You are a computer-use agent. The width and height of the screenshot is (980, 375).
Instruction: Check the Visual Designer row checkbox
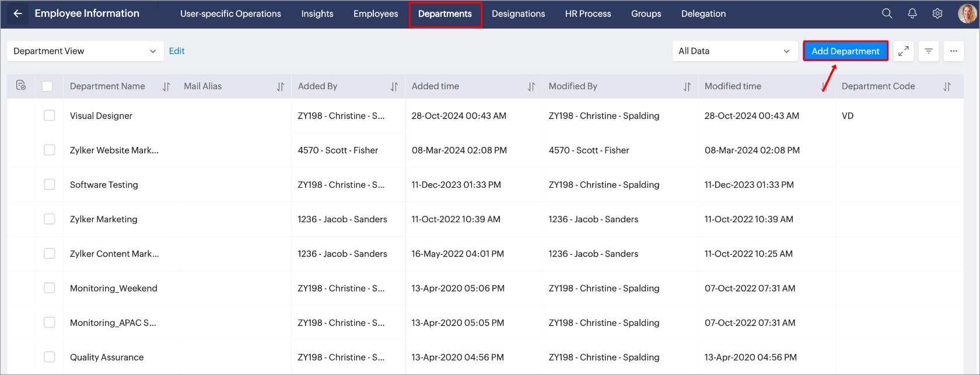(x=50, y=115)
